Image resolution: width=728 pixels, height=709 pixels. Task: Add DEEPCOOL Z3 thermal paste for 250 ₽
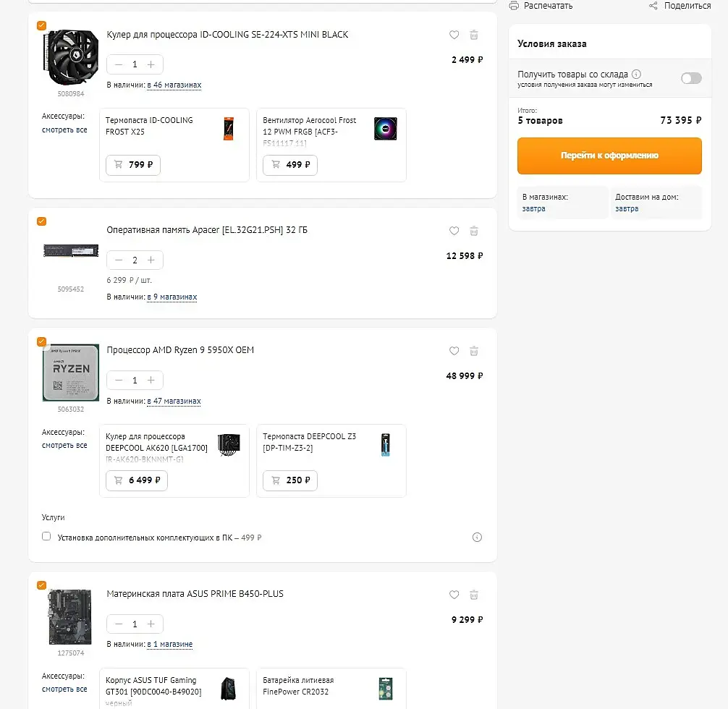pyautogui.click(x=290, y=480)
